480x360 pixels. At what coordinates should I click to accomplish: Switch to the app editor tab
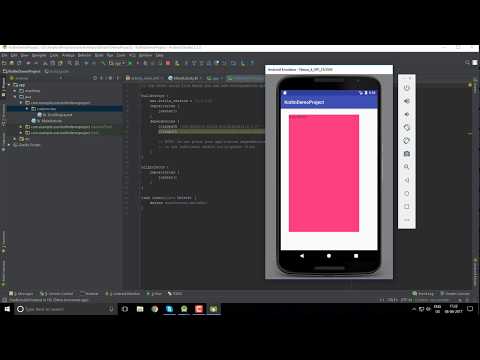tap(215, 78)
